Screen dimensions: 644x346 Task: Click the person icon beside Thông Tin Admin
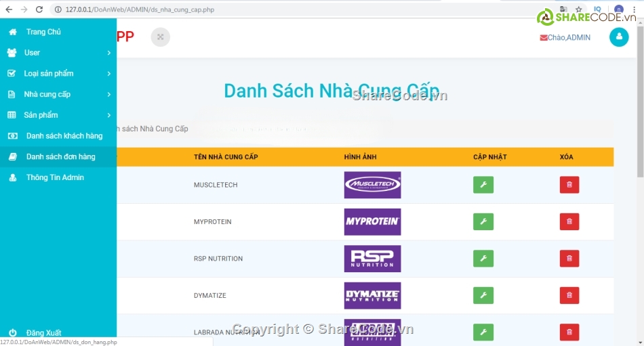pos(13,177)
